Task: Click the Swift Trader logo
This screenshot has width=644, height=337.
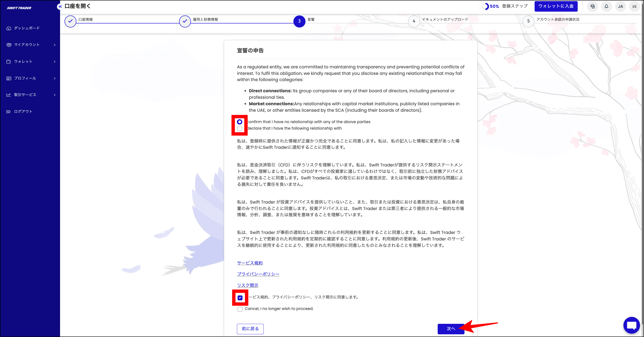Action: (x=19, y=8)
